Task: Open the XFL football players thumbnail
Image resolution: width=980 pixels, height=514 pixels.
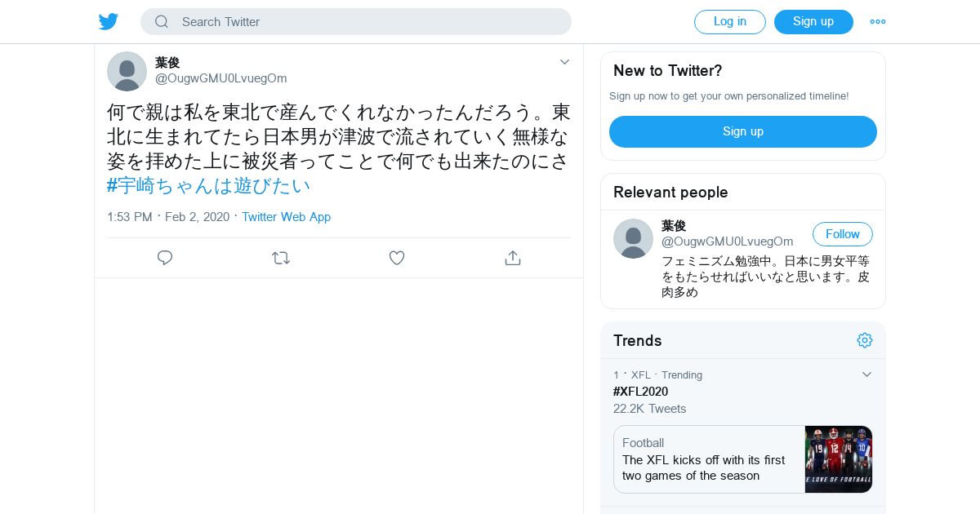Action: [839, 459]
